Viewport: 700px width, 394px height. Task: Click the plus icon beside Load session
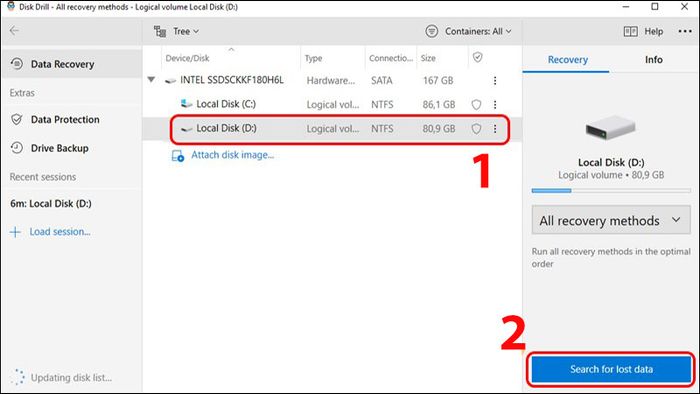pos(15,232)
